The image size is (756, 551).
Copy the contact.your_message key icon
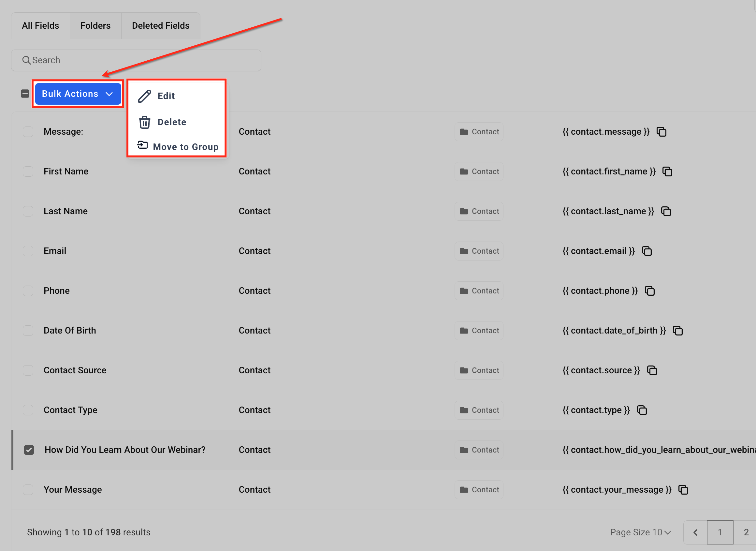tap(683, 490)
